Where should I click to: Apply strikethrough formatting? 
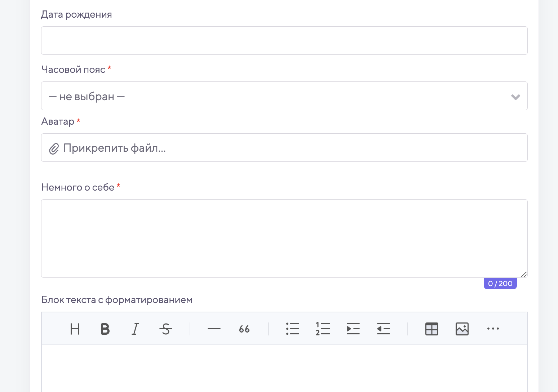point(165,329)
